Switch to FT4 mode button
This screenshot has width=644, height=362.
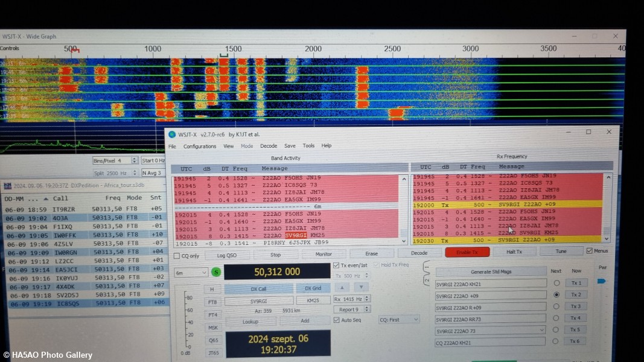point(212,315)
